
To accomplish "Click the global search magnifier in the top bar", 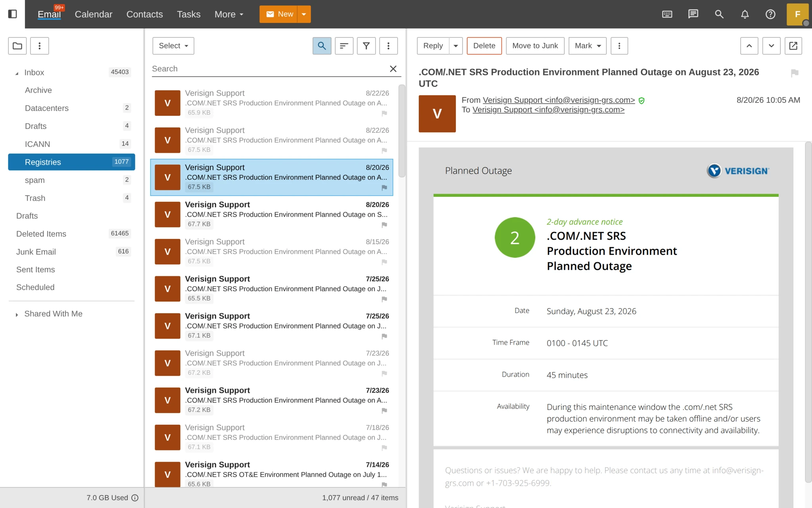I will pyautogui.click(x=719, y=14).
